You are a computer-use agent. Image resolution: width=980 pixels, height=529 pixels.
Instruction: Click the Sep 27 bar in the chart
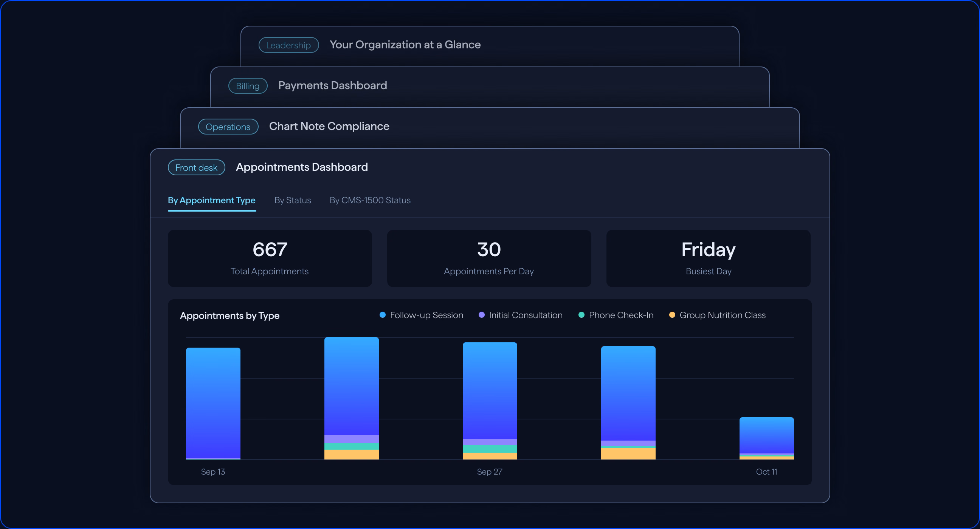coord(490,401)
